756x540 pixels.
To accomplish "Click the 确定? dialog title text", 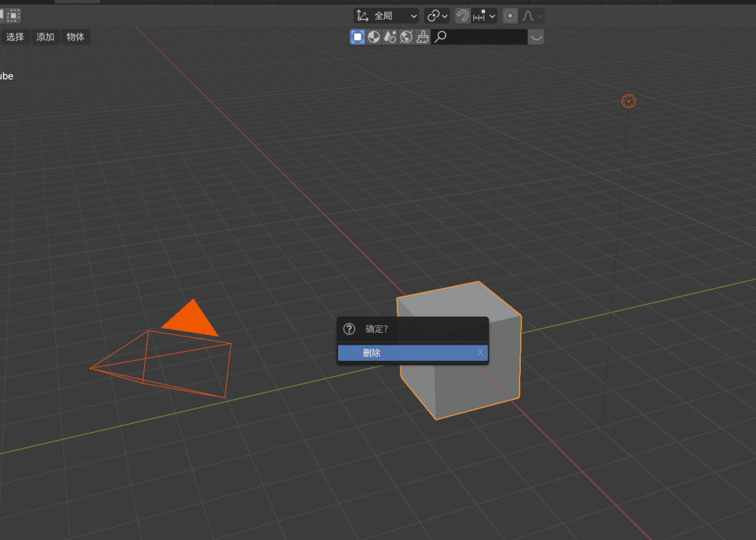I will tap(377, 329).
